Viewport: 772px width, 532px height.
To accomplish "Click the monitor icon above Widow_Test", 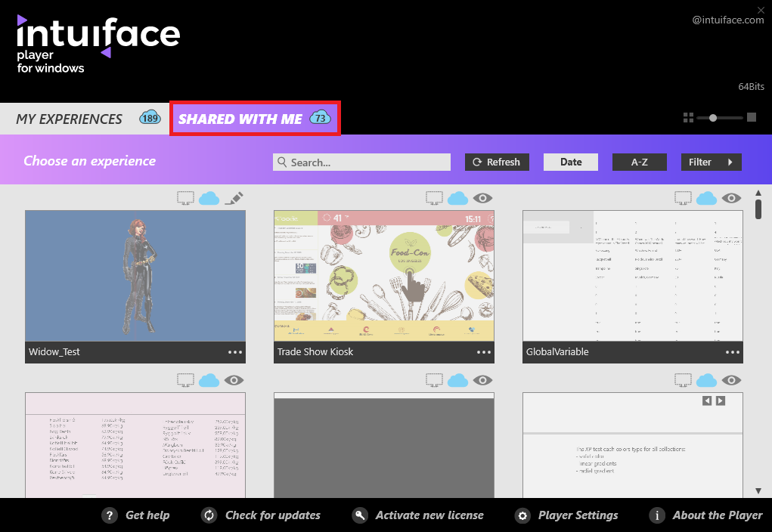I will tap(185, 198).
